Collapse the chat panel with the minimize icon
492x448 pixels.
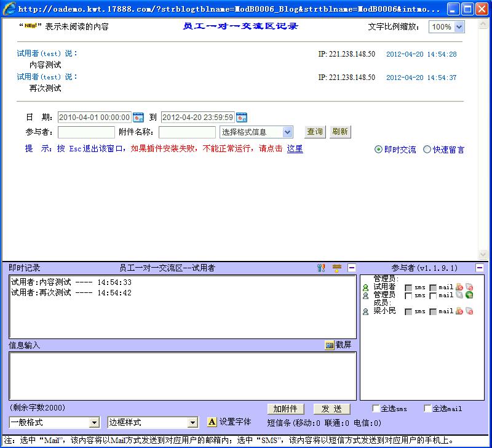pos(351,267)
